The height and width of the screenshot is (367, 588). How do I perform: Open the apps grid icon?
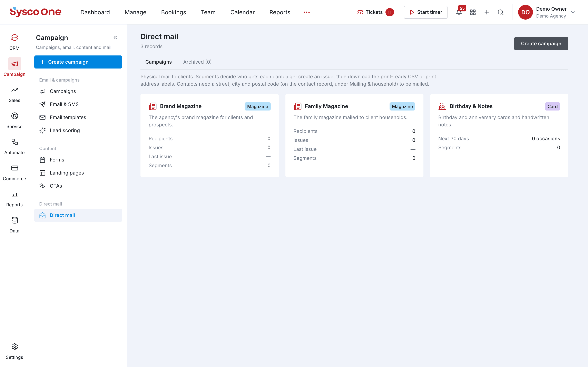pyautogui.click(x=473, y=12)
